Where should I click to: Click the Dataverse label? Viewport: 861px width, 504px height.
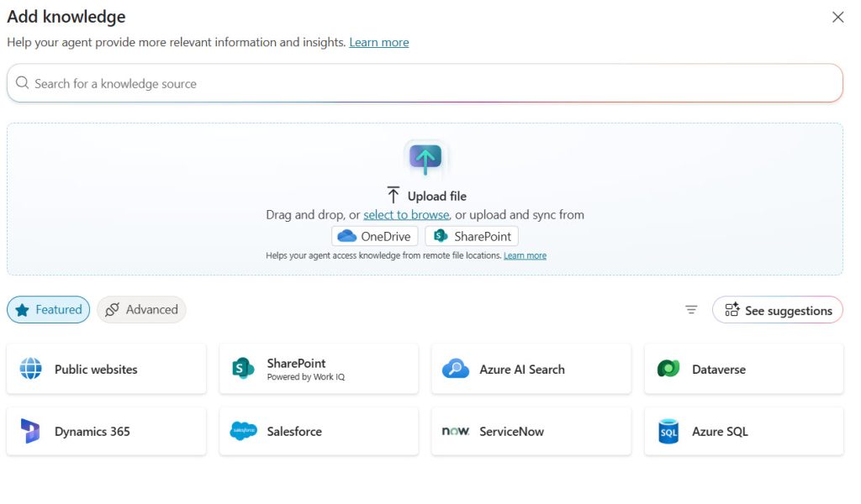(719, 369)
